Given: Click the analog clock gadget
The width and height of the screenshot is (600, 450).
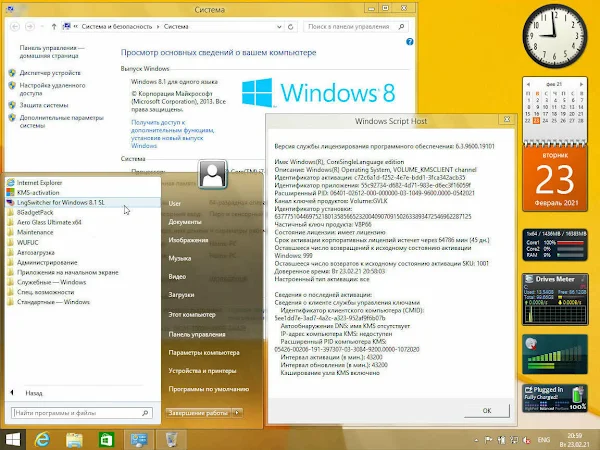Looking at the screenshot, I should coord(555,36).
